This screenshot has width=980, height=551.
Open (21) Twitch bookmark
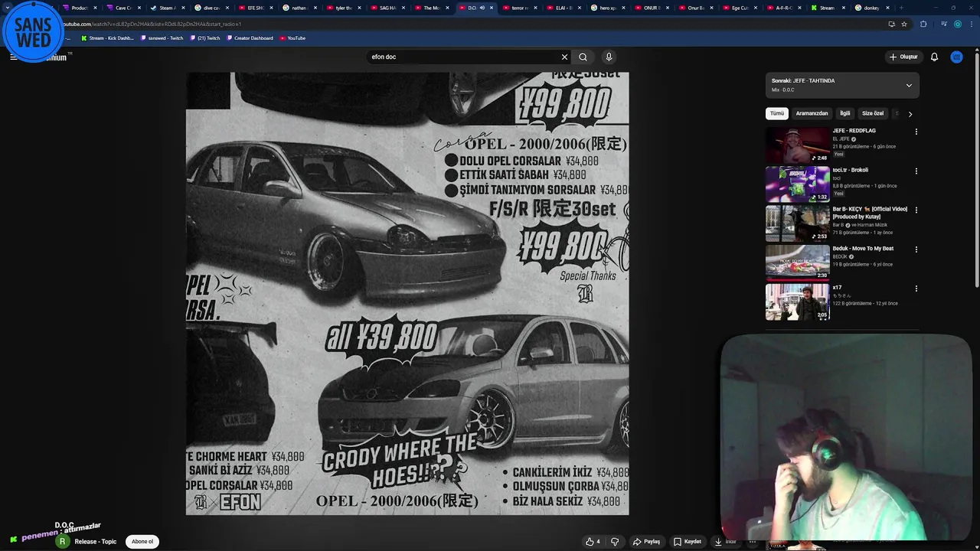(204, 38)
